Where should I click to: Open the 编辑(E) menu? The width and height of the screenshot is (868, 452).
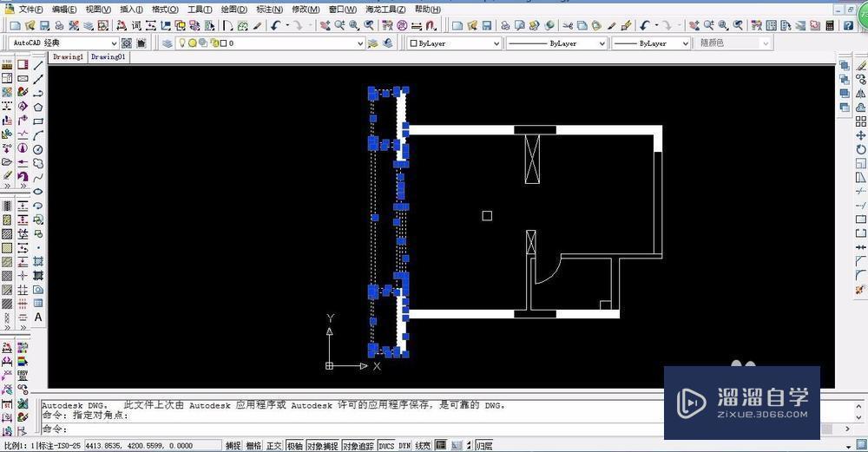click(64, 10)
